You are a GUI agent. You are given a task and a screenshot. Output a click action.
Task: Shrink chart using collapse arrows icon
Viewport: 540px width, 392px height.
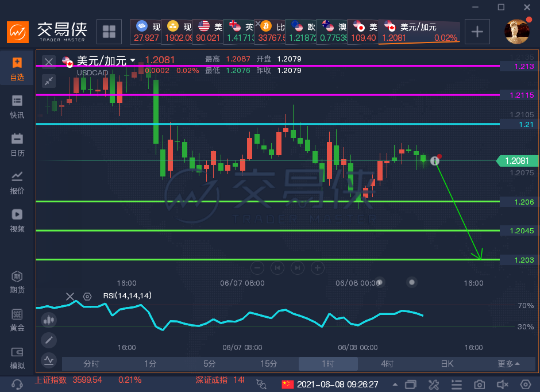click(49, 81)
